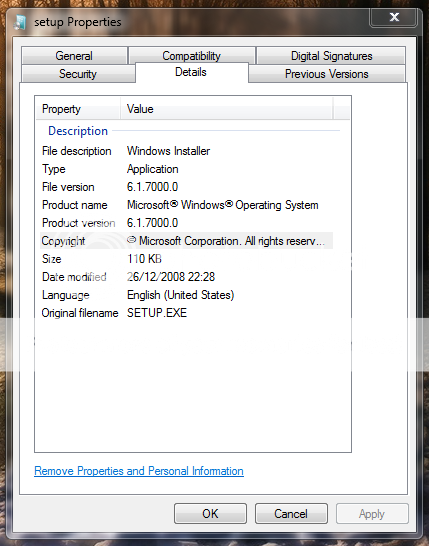Select the Copyright property label

coord(63,241)
